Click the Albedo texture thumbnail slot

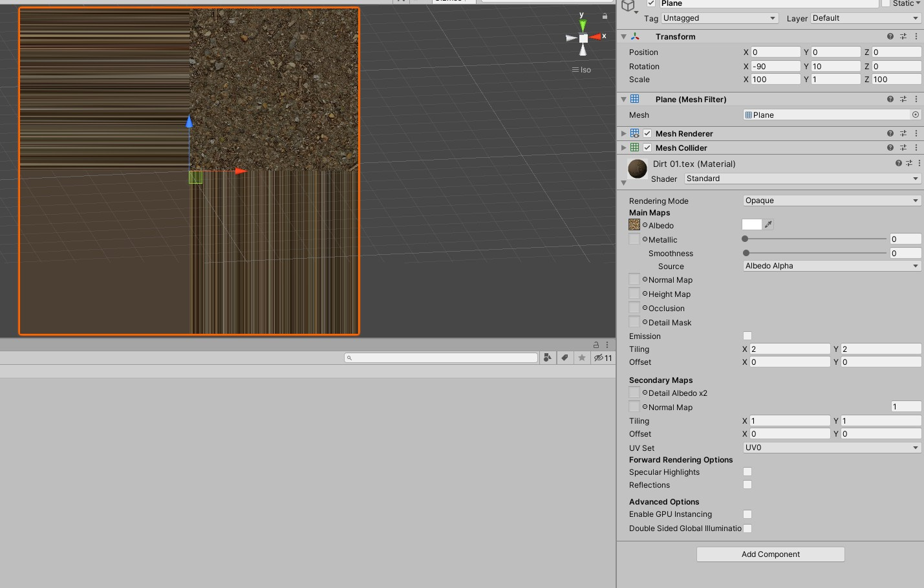[634, 225]
